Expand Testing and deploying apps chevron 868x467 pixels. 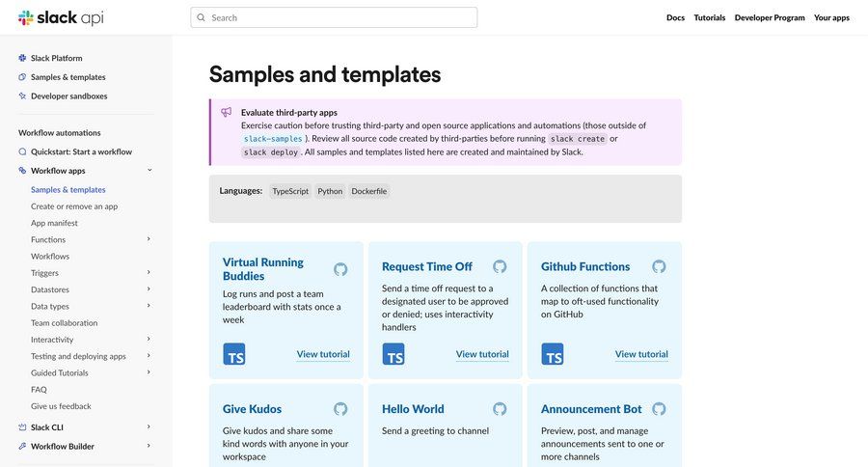coord(149,356)
